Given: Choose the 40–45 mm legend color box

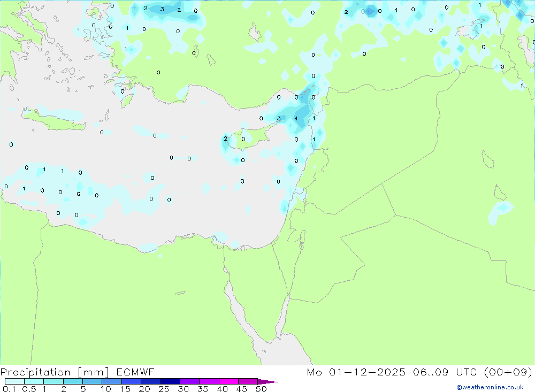Looking at the screenshot, I should click(x=228, y=381).
